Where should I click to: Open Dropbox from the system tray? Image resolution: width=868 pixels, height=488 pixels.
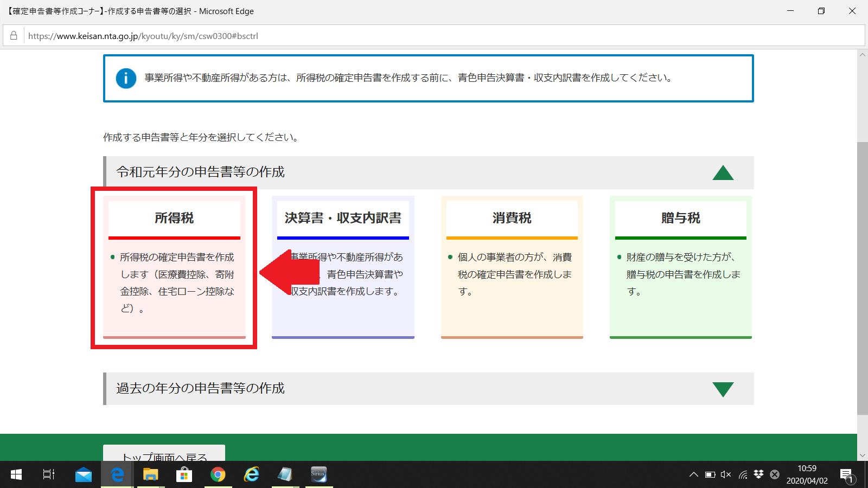point(758,474)
